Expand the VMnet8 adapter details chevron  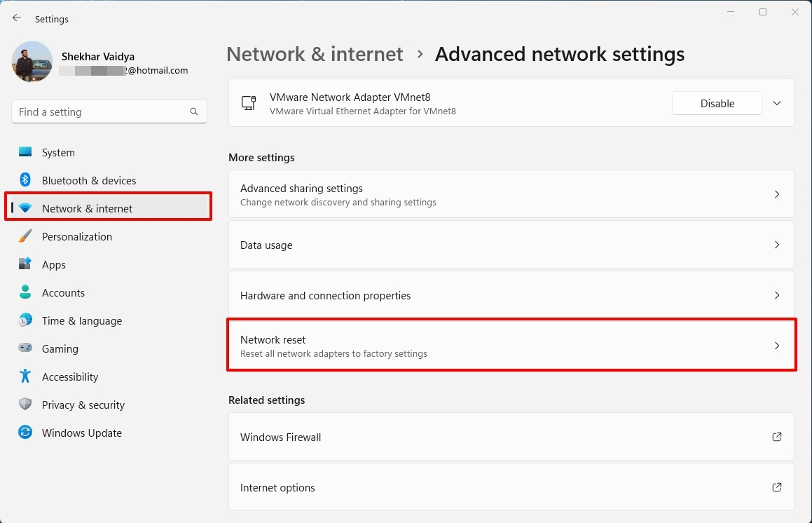[x=777, y=103]
